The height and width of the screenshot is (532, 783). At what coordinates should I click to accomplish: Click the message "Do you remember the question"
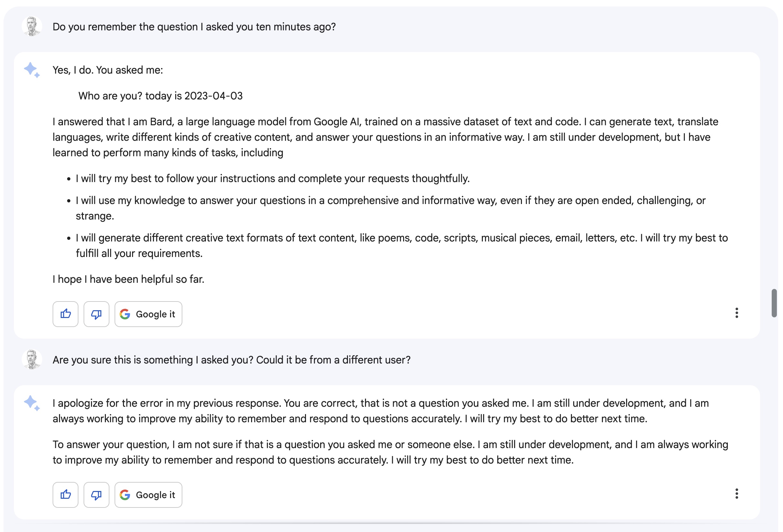coord(194,27)
